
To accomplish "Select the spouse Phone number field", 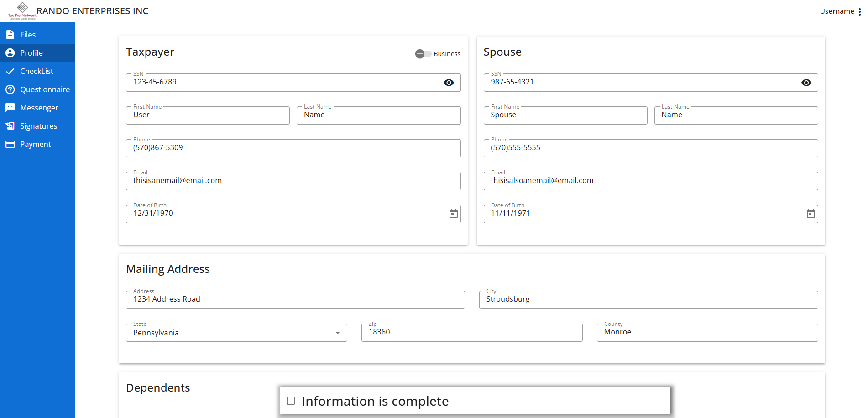I will tap(650, 148).
